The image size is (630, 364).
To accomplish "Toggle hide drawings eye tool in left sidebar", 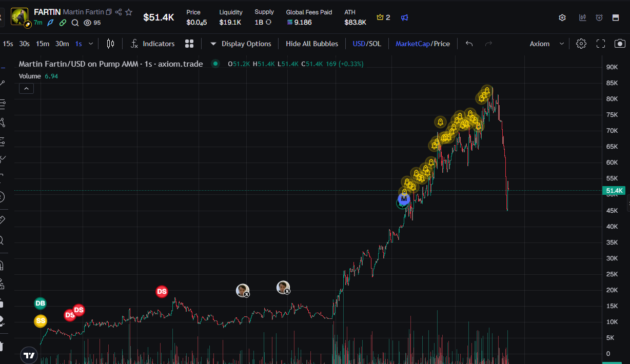I will [3, 321].
